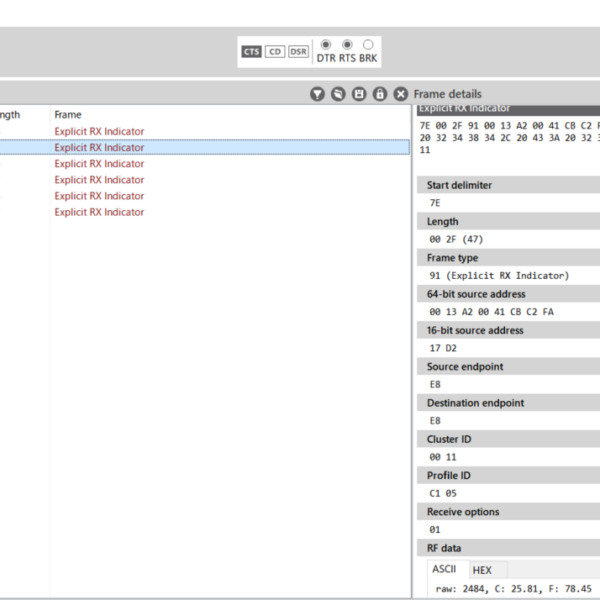Toggle the DTR radio button

coord(326,45)
